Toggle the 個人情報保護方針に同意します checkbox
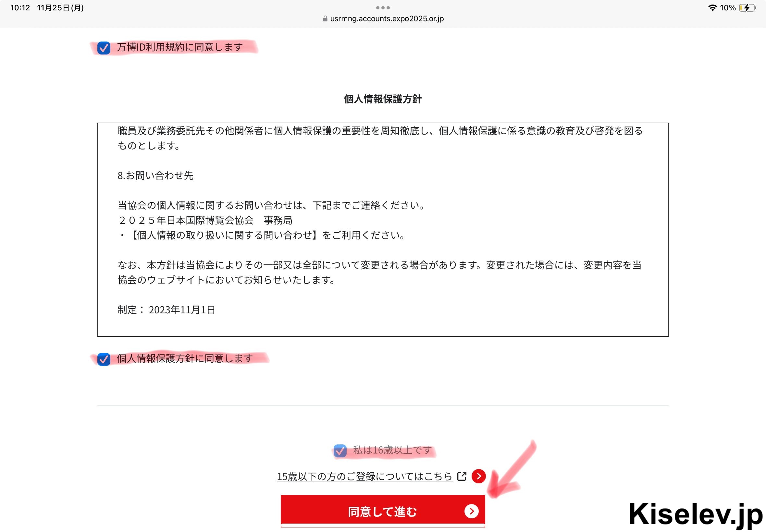Screen dimensions: 766x532 [x=104, y=359]
